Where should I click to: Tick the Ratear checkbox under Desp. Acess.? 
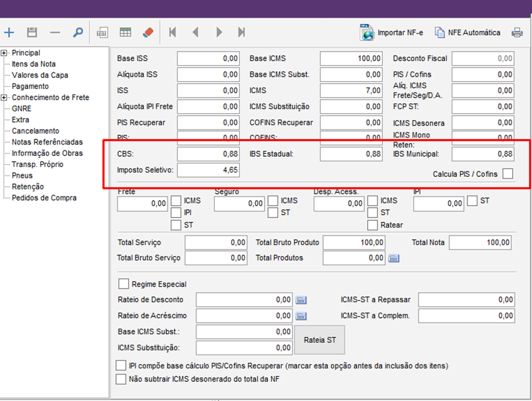click(x=372, y=225)
